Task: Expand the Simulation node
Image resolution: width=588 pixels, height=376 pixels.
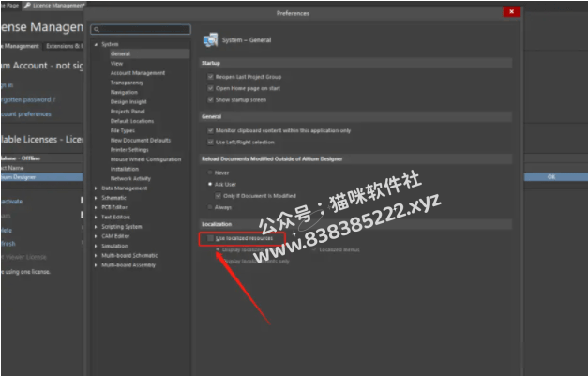Action: (96, 246)
